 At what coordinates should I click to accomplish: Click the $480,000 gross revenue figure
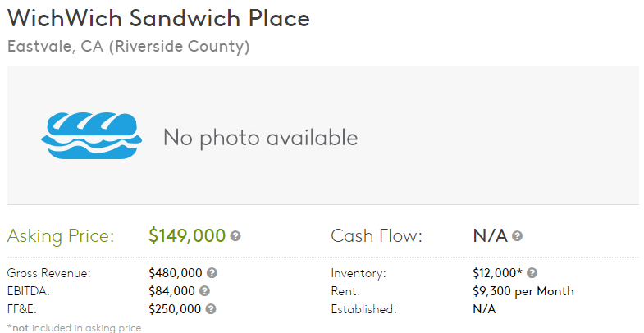coord(175,273)
